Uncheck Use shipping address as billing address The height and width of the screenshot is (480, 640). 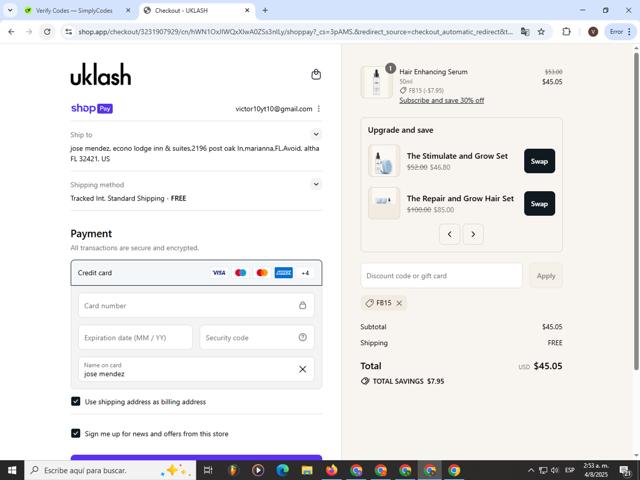pos(76,402)
